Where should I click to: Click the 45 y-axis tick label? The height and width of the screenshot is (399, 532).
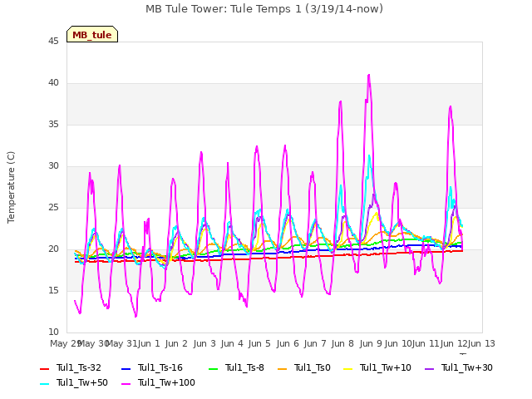(53, 42)
